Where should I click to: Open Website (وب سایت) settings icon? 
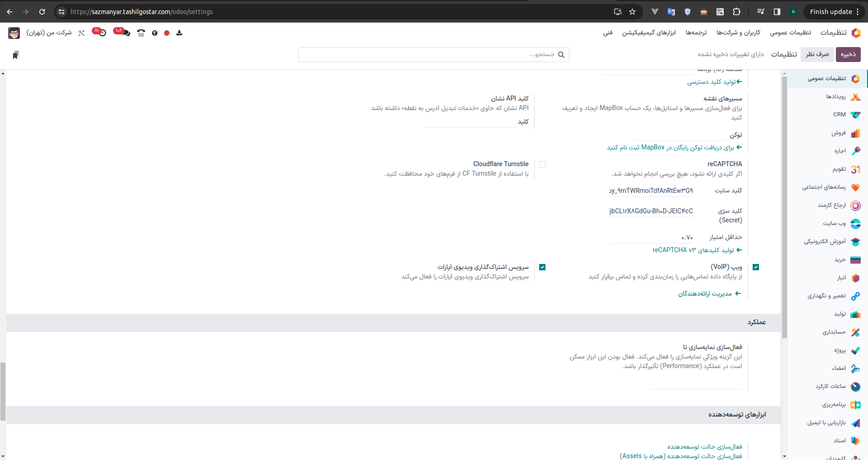tap(855, 224)
